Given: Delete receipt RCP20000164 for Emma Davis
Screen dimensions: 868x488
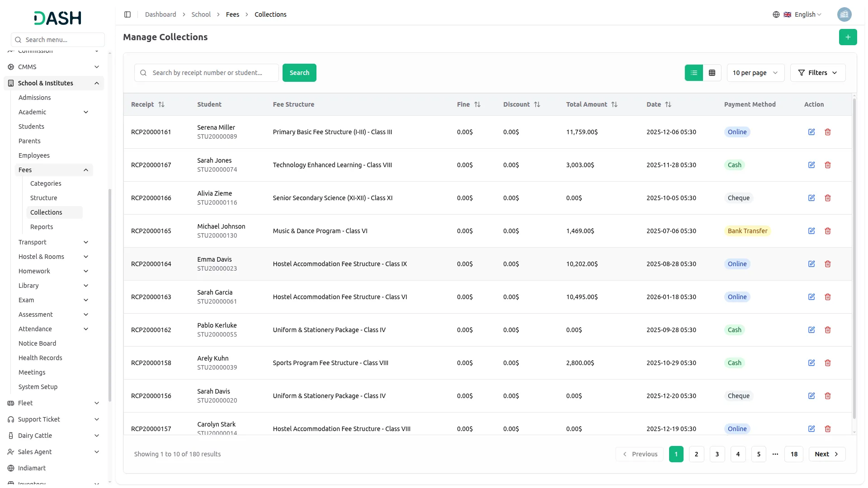Looking at the screenshot, I should (827, 264).
